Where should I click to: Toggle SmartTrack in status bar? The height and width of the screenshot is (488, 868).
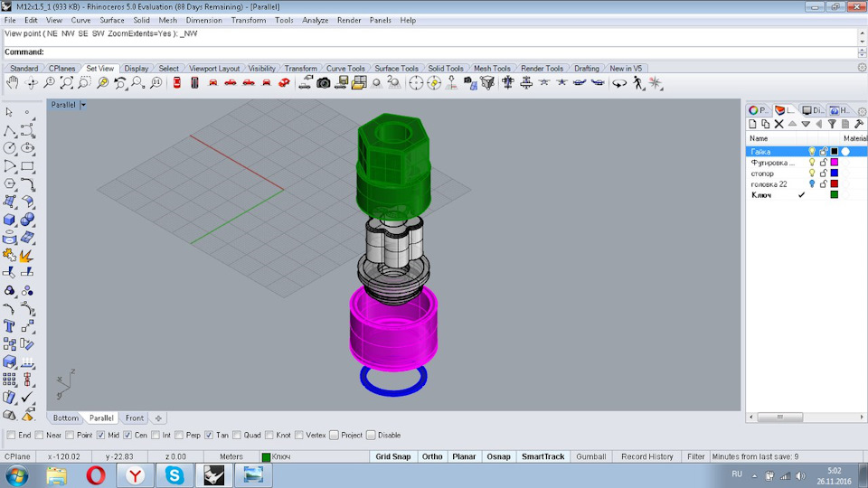[x=543, y=457]
